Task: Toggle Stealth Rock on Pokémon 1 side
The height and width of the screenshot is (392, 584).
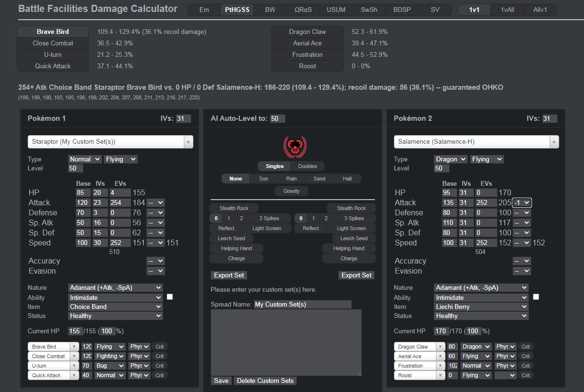Action: [234, 208]
